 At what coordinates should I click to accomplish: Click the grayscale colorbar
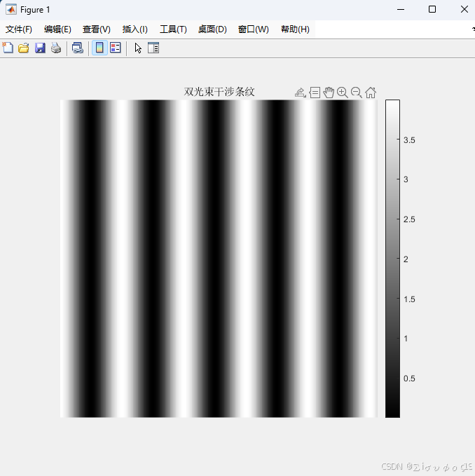tap(392, 259)
